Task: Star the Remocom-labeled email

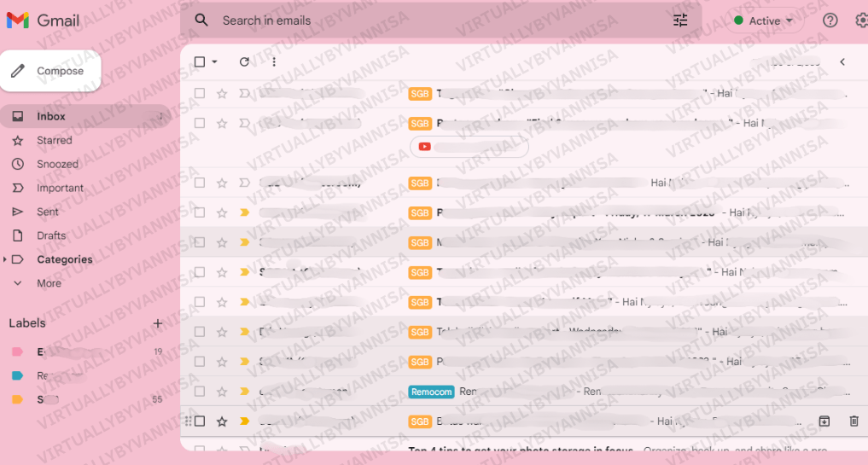Action: tap(222, 392)
